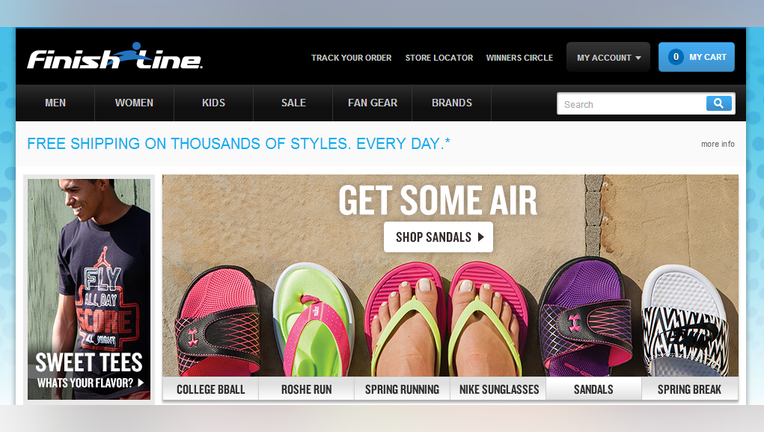Open My Cart
Screen dimensions: 764x432
696,57
